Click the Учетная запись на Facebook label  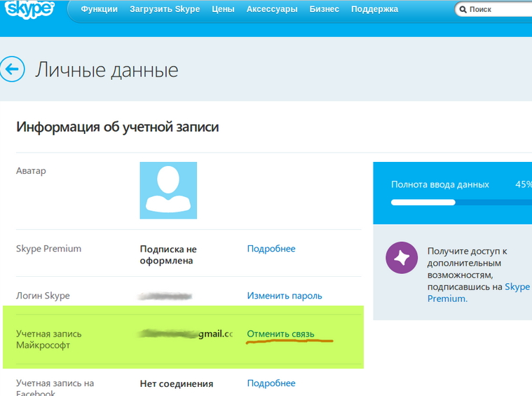pyautogui.click(x=55, y=388)
